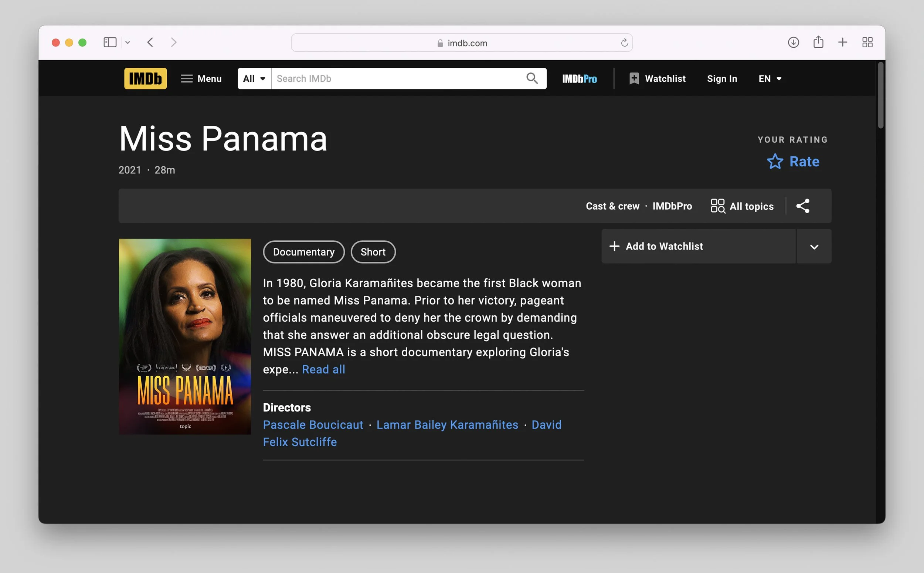Select the Documentary genre chip

[x=303, y=252]
